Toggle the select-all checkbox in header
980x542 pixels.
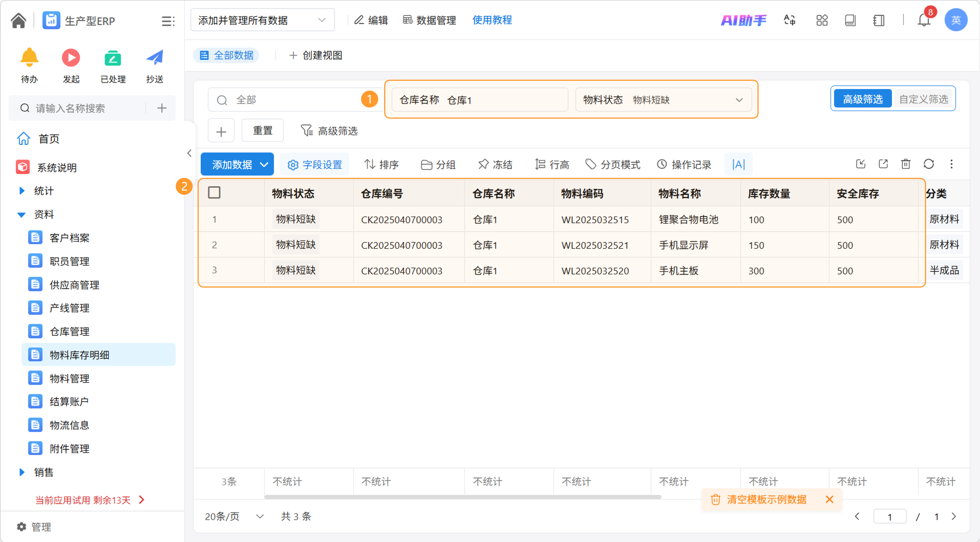[214, 193]
